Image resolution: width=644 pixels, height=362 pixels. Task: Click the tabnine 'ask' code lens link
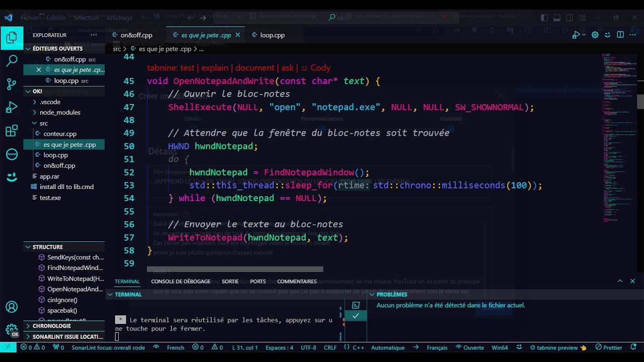pyautogui.click(x=287, y=68)
